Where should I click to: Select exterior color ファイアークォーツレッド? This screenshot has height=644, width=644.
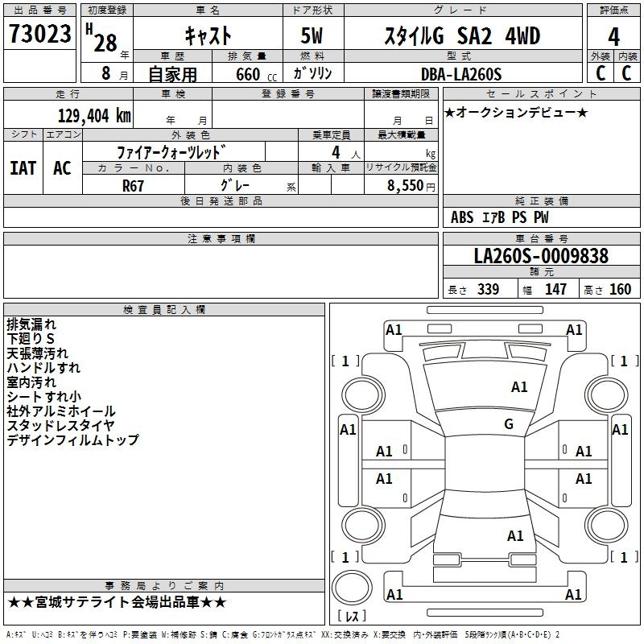pos(171,152)
